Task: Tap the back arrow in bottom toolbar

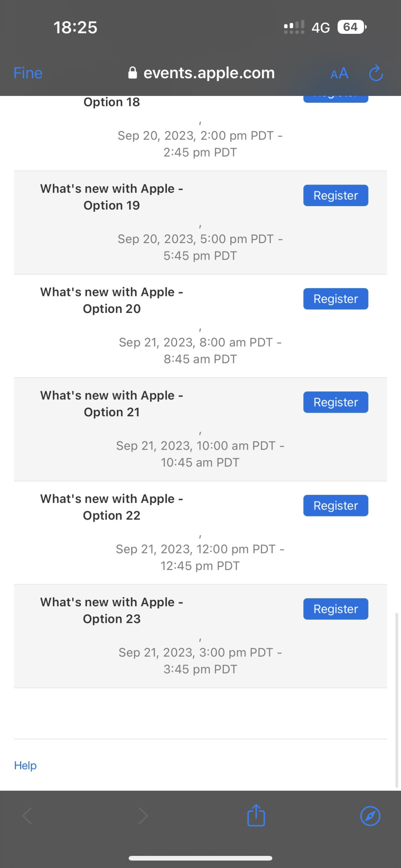Action: coord(27,816)
